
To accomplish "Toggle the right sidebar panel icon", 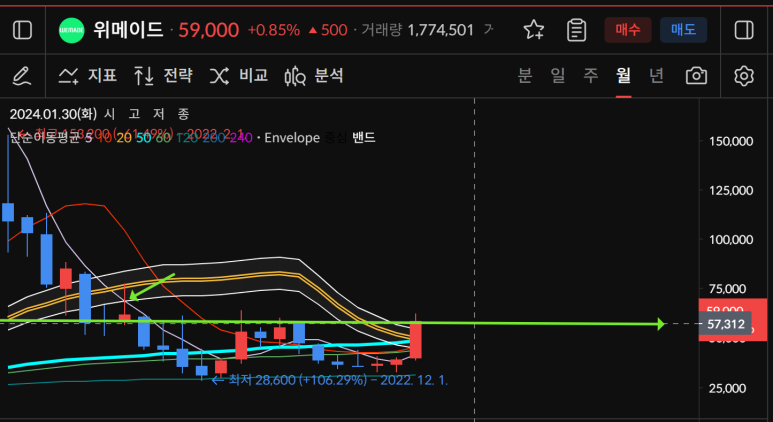I will [x=744, y=31].
